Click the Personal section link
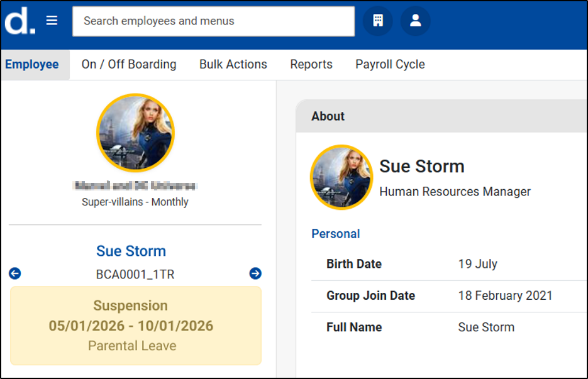588x379 pixels. [x=336, y=234]
